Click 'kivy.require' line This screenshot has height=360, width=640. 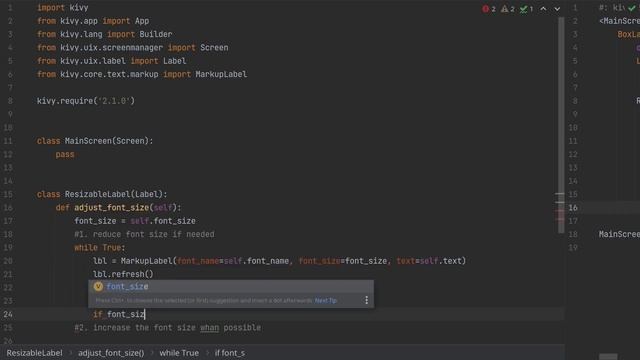tap(86, 101)
